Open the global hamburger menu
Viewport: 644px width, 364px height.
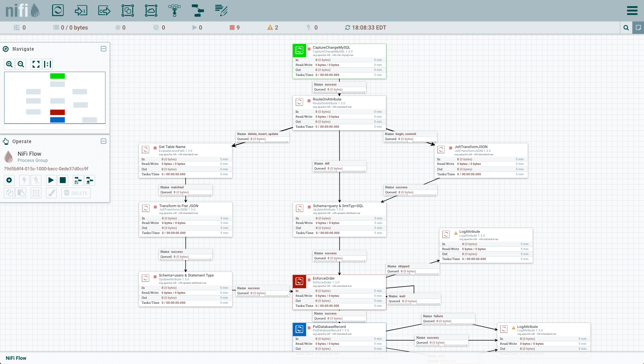coord(632,10)
